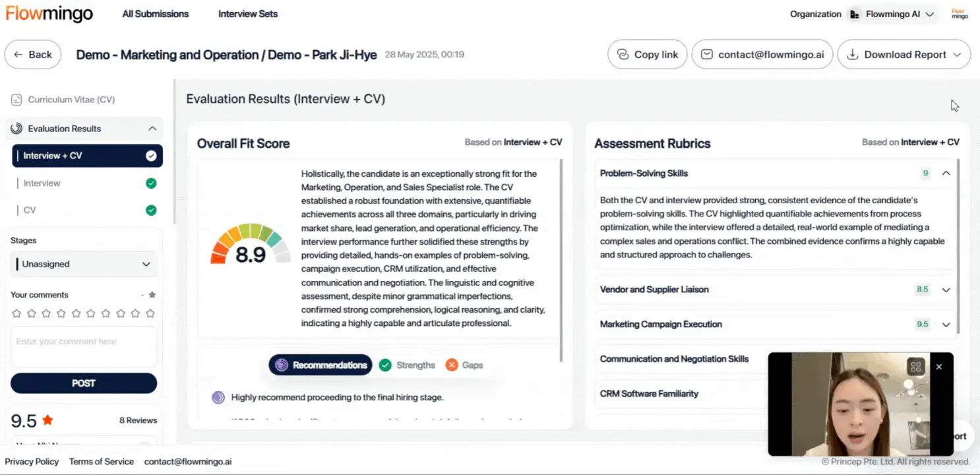Select the CV evaluation option

[x=30, y=210]
